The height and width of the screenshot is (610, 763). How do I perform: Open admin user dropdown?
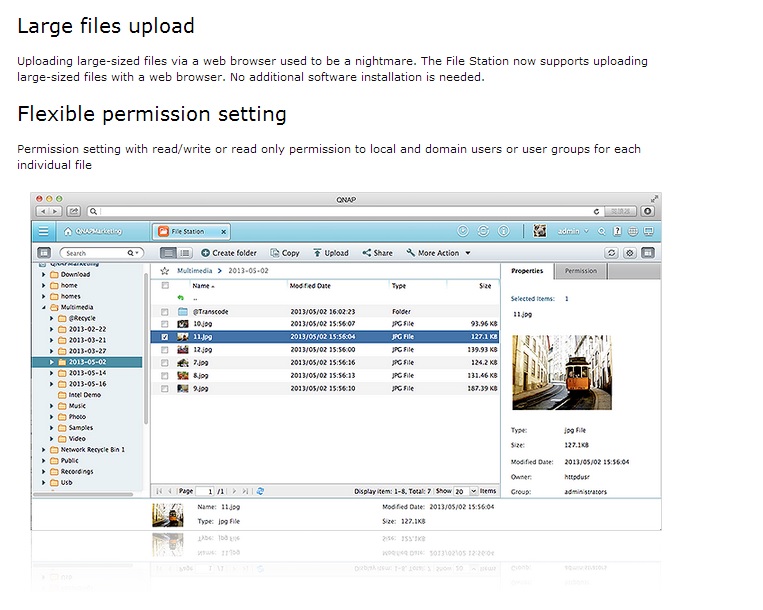point(573,231)
